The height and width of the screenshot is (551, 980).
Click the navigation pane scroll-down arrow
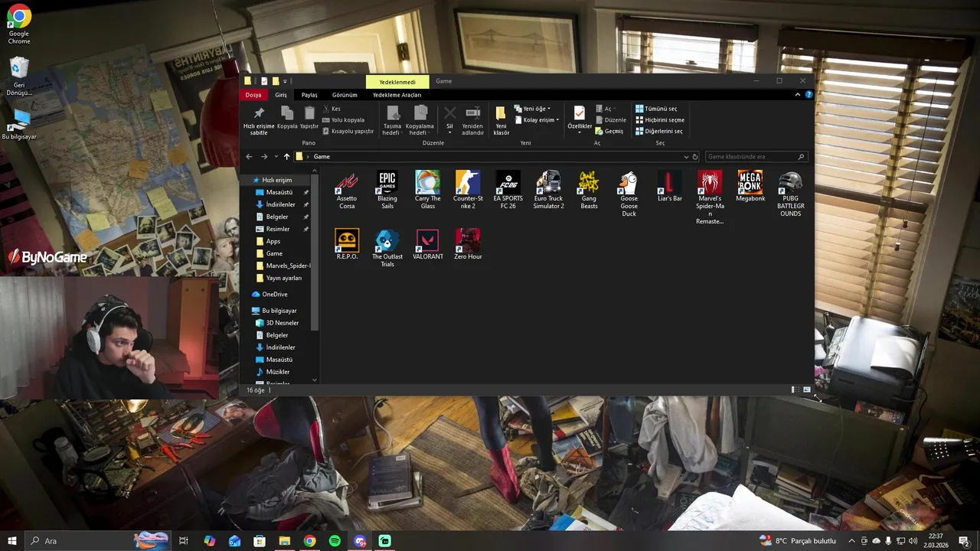(x=315, y=380)
